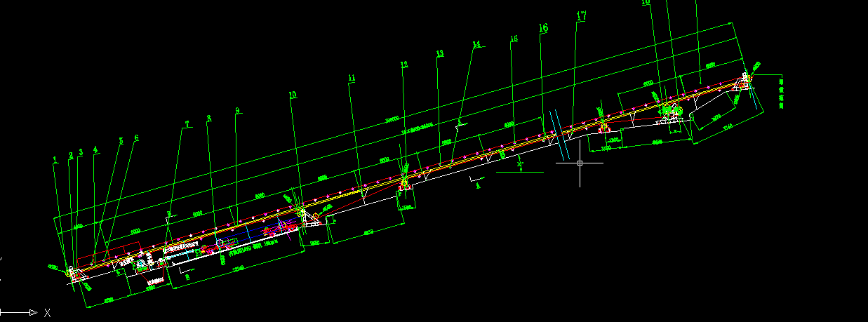This screenshot has height=322, width=868.
Task: Select callout number 17 label
Action: point(581,16)
